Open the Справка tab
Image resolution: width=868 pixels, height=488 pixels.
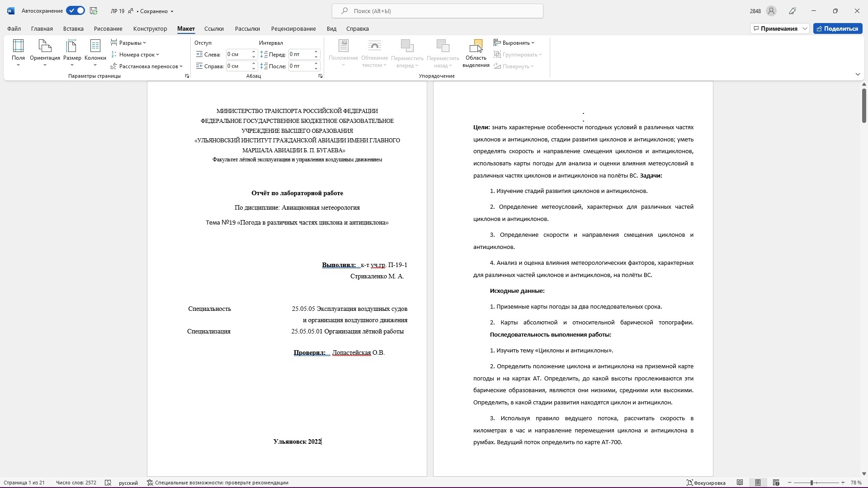[x=357, y=28]
